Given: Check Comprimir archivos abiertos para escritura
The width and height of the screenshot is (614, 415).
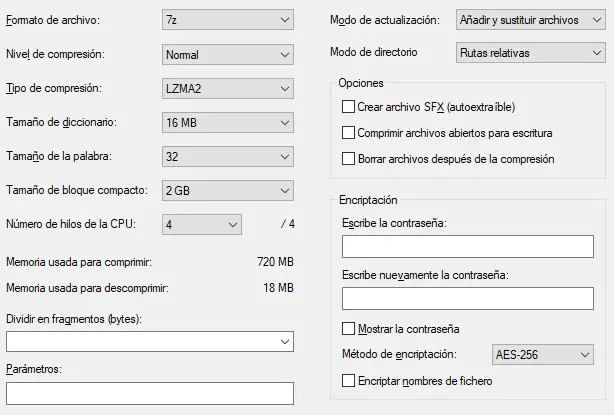Looking at the screenshot, I should 348,132.
